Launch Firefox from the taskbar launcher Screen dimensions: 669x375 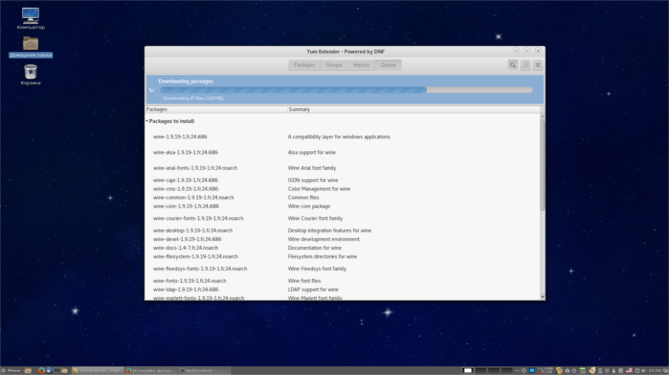click(41, 370)
